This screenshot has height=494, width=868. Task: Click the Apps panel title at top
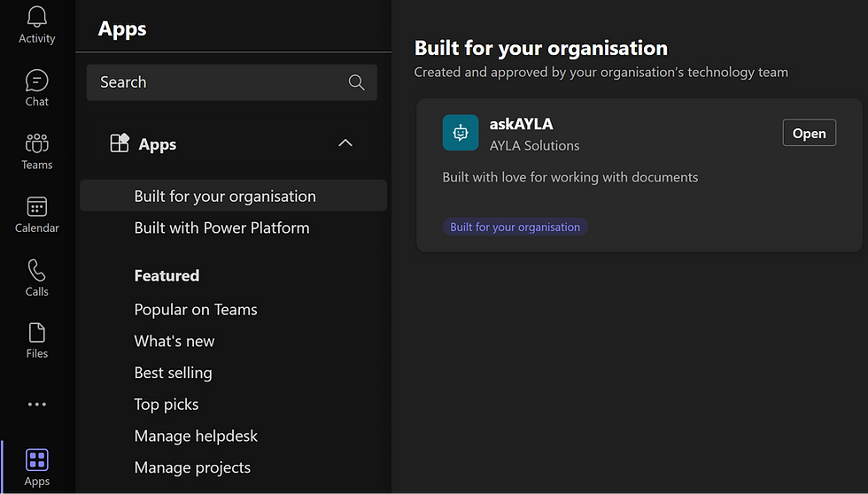pyautogui.click(x=122, y=28)
